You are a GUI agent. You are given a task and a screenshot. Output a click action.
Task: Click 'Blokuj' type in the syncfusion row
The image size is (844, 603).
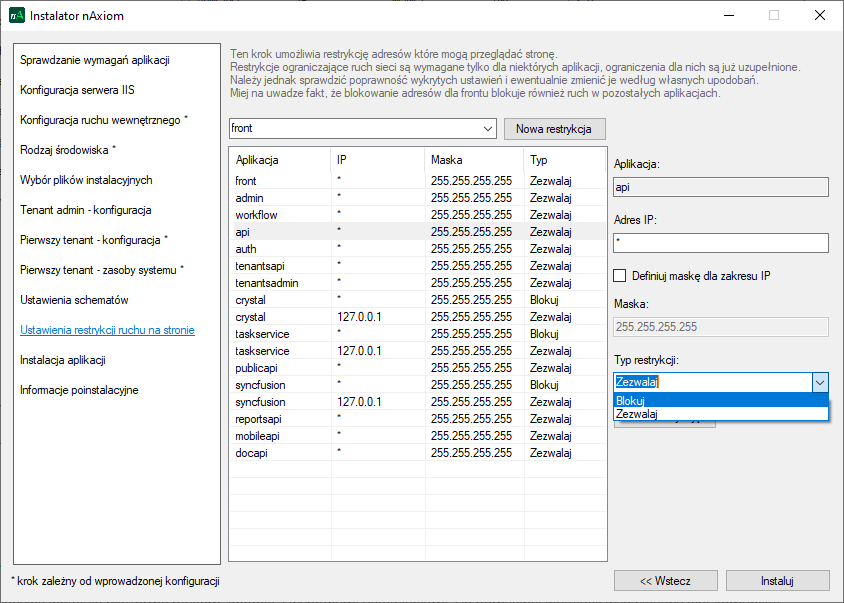point(544,385)
